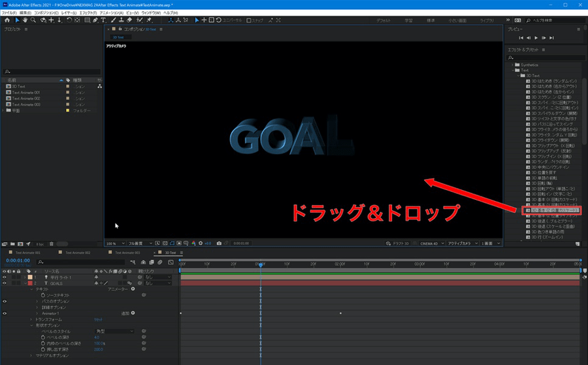Switch to Text Animate 002 timeline tab
588x365 pixels.
(78, 253)
